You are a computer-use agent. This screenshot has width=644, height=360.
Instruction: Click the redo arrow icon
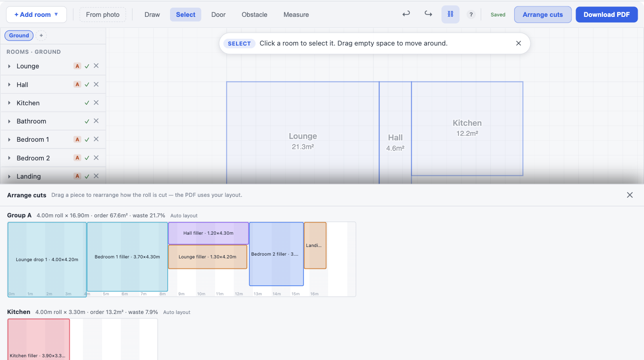[x=428, y=14]
